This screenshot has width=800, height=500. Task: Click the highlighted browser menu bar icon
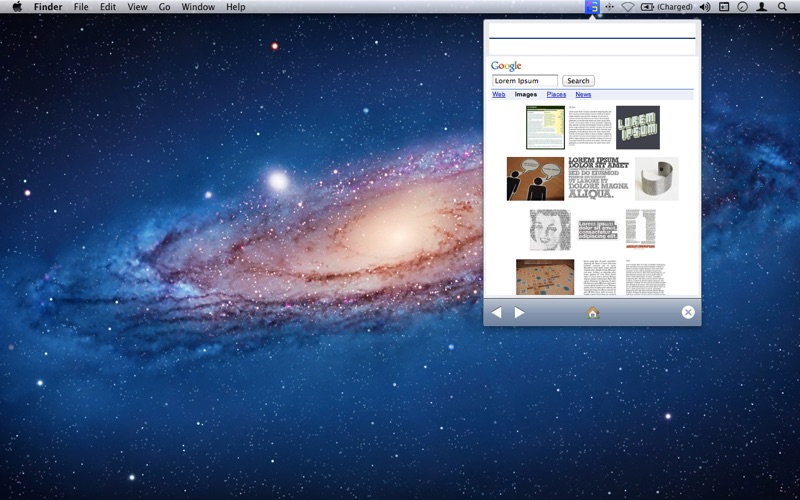(x=592, y=7)
